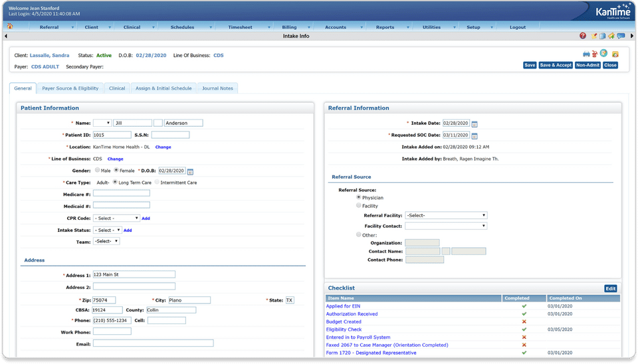The image size is (638, 364).
Task: Click green checkmark for Eligibility Check
Action: [524, 329]
